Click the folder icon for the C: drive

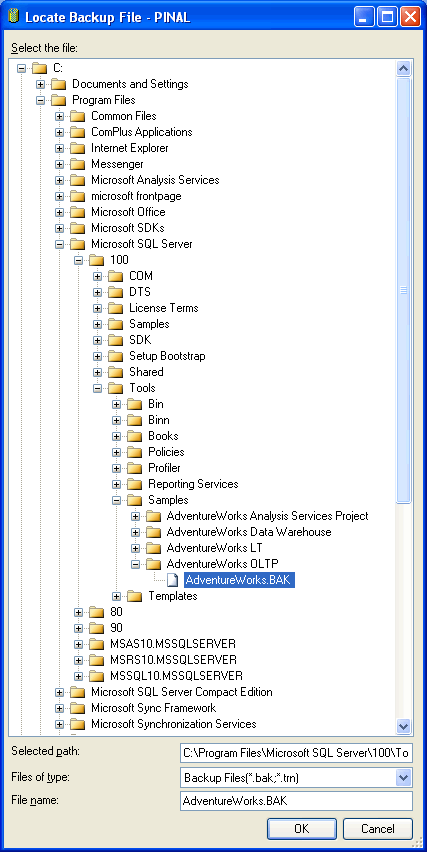click(x=40, y=68)
